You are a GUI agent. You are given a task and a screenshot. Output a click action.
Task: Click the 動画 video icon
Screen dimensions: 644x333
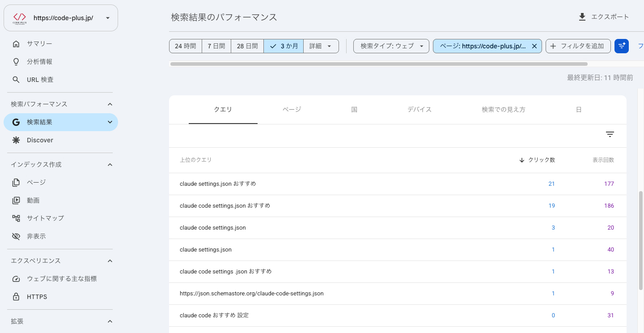[x=16, y=201]
